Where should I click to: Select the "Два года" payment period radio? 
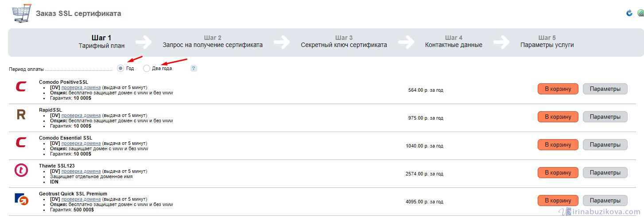tap(147, 68)
